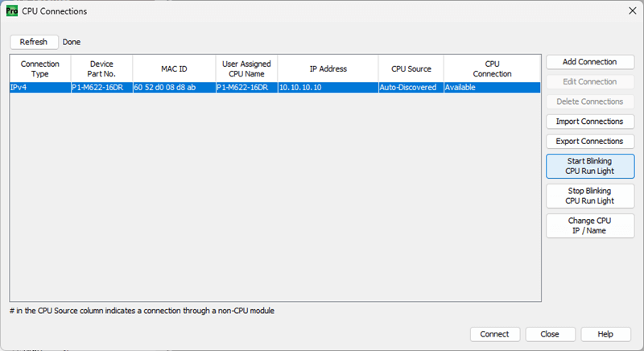The width and height of the screenshot is (644, 351).
Task: Click Add Connection button
Action: coord(589,62)
